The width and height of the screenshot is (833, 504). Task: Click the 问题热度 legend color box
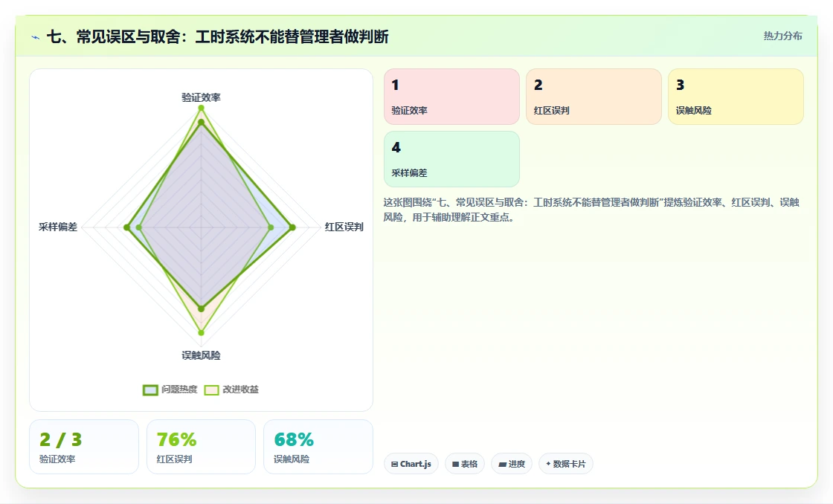click(x=150, y=390)
